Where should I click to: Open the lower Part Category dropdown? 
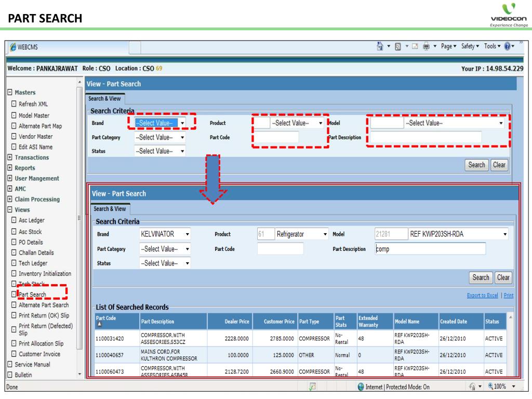pos(165,249)
